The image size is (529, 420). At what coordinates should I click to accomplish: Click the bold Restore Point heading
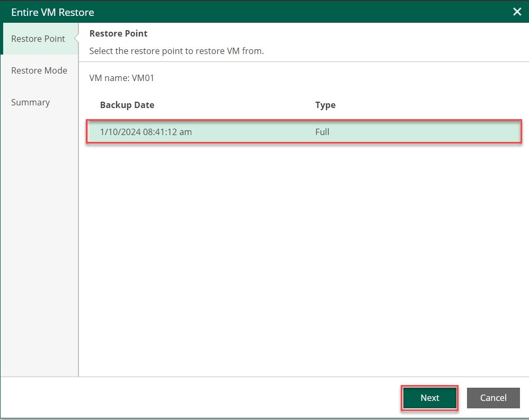pyautogui.click(x=118, y=33)
